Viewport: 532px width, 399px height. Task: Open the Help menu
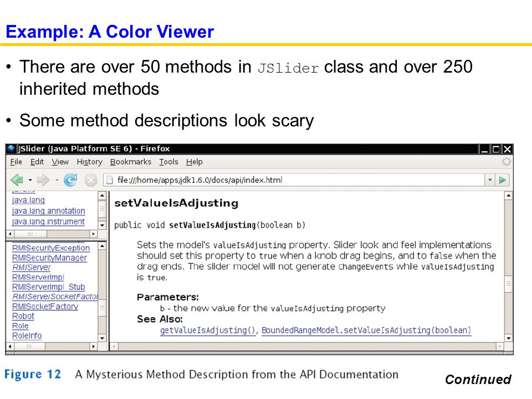pos(194,162)
